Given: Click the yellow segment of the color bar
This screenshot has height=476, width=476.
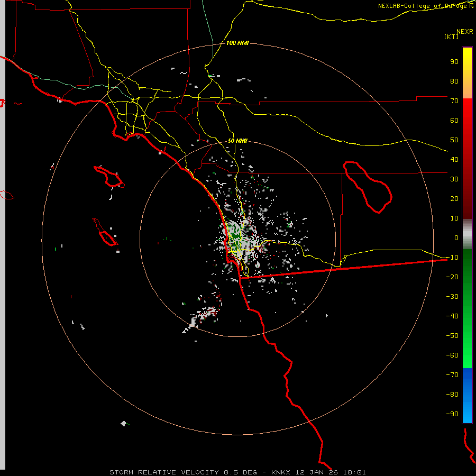Looking at the screenshot, I should click(467, 73).
